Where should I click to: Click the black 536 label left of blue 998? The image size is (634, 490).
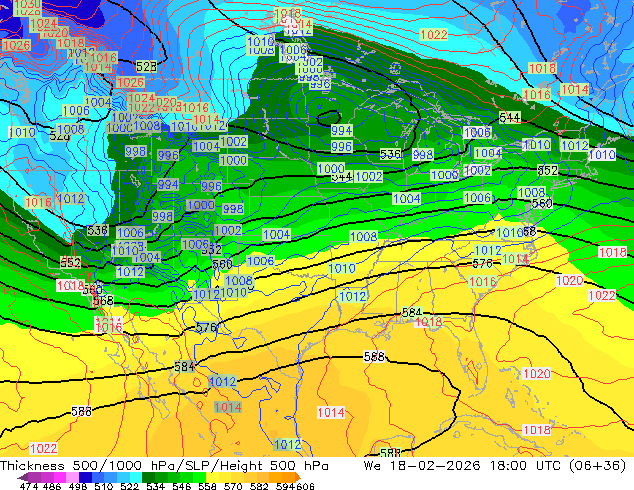pyautogui.click(x=390, y=154)
